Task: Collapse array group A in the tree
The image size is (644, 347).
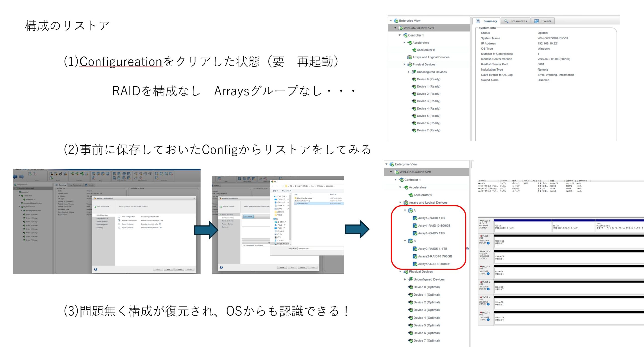Action: click(405, 210)
